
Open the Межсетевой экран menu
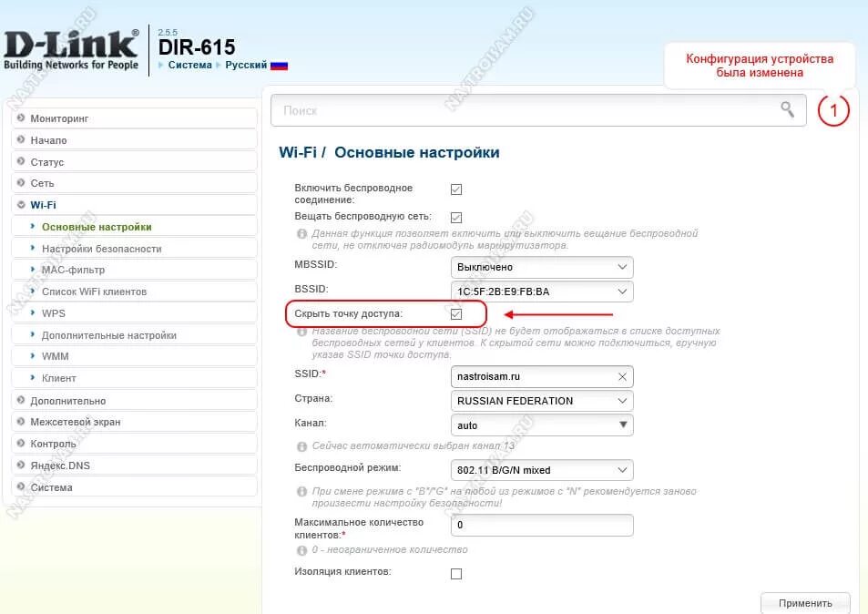coord(134,422)
